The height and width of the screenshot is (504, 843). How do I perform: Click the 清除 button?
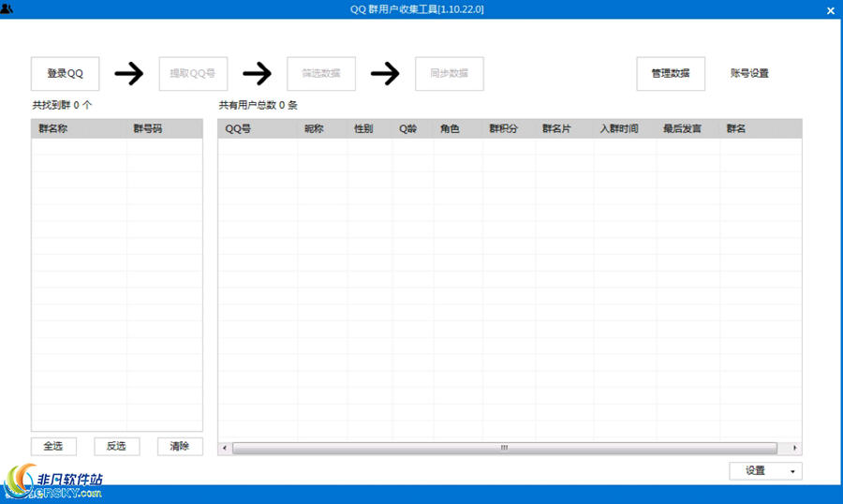pyautogui.click(x=180, y=447)
